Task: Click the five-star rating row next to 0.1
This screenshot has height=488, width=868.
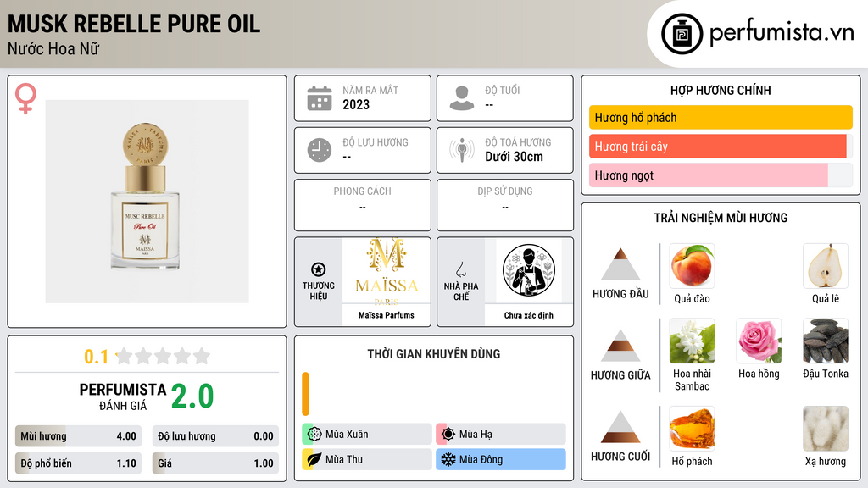Action: click(163, 356)
